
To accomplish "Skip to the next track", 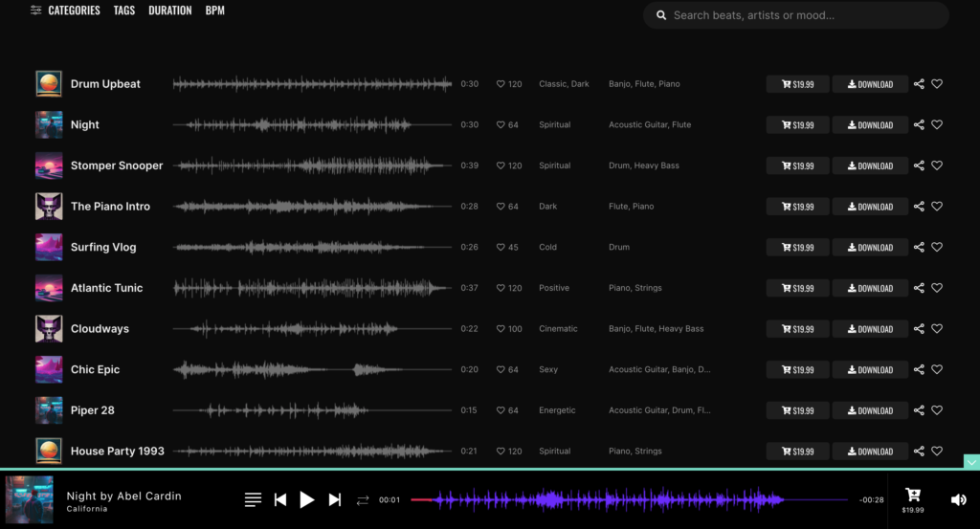I will 335,499.
